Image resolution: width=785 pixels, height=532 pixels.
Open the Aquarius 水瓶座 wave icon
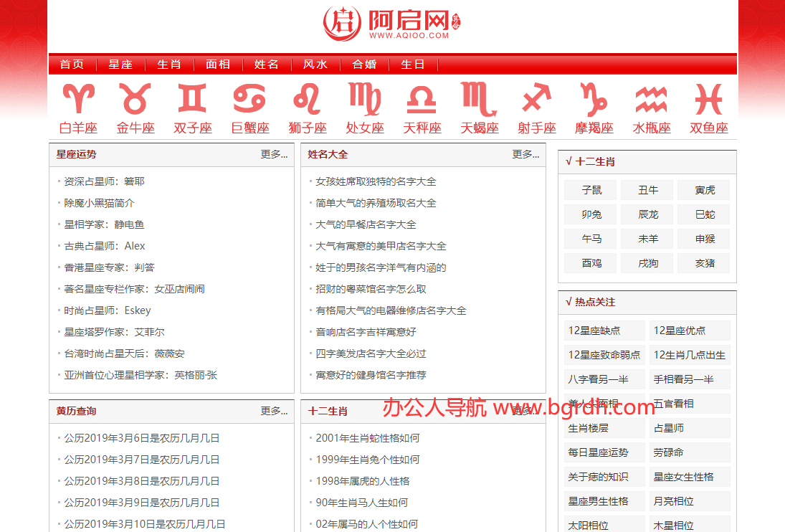tap(652, 99)
